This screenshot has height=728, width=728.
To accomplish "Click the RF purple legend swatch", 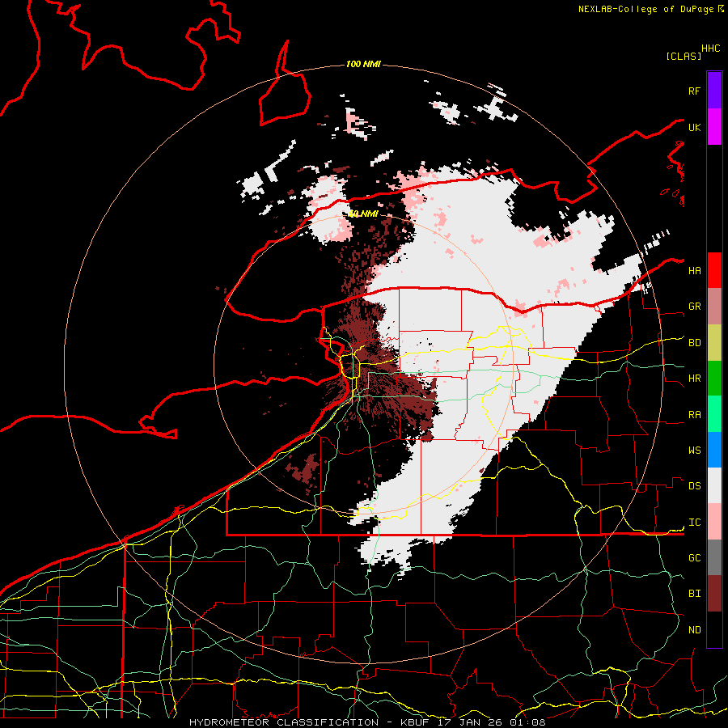I will click(714, 91).
